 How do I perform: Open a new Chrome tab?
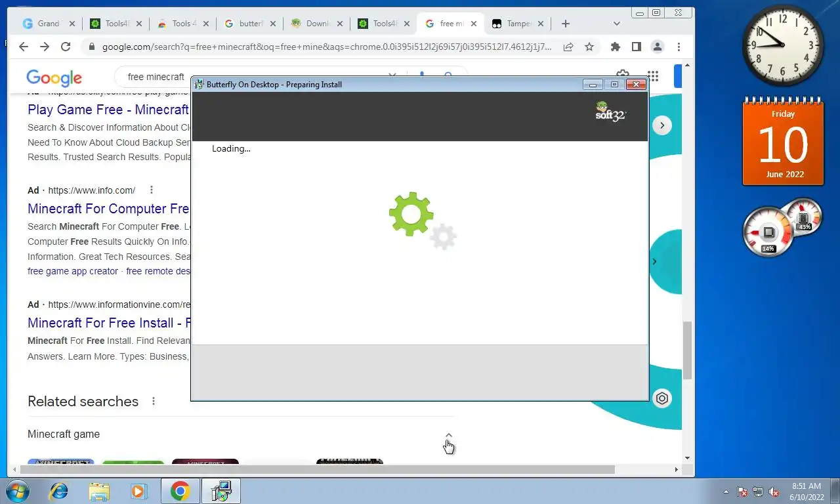[x=565, y=24]
